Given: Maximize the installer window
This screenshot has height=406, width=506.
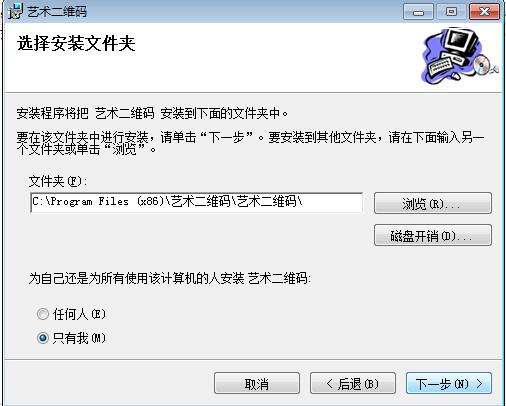Looking at the screenshot, I should (451, 12).
